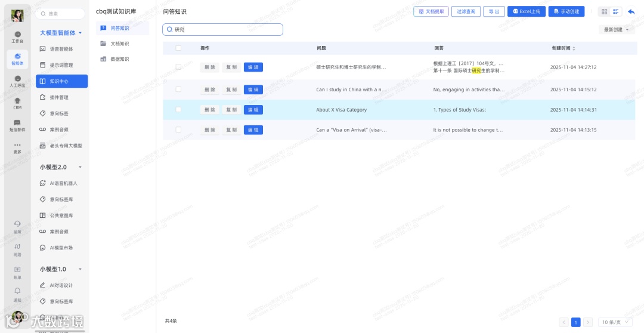Open the 人工呼出 manual outbound icon
This screenshot has height=333, width=644.
(17, 81)
